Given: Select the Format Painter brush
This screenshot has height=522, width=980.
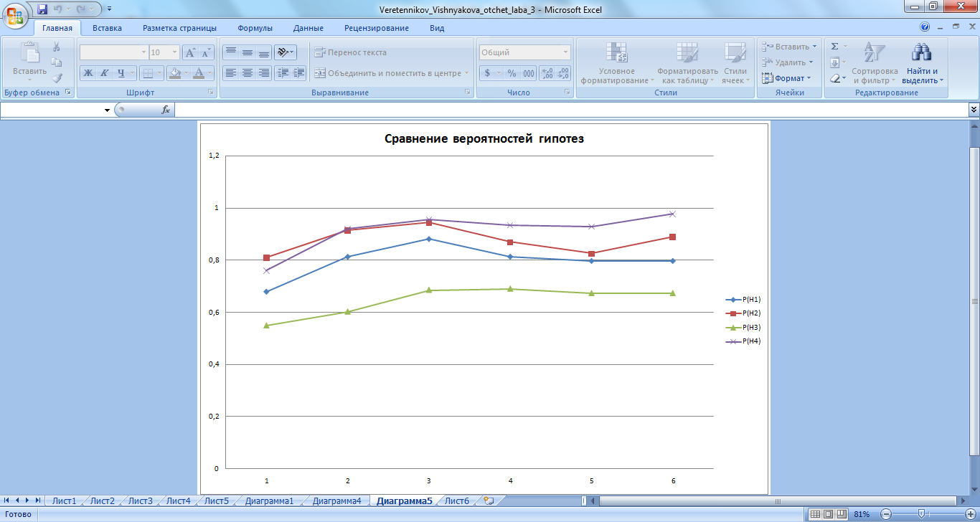Looking at the screenshot, I should coord(57,77).
